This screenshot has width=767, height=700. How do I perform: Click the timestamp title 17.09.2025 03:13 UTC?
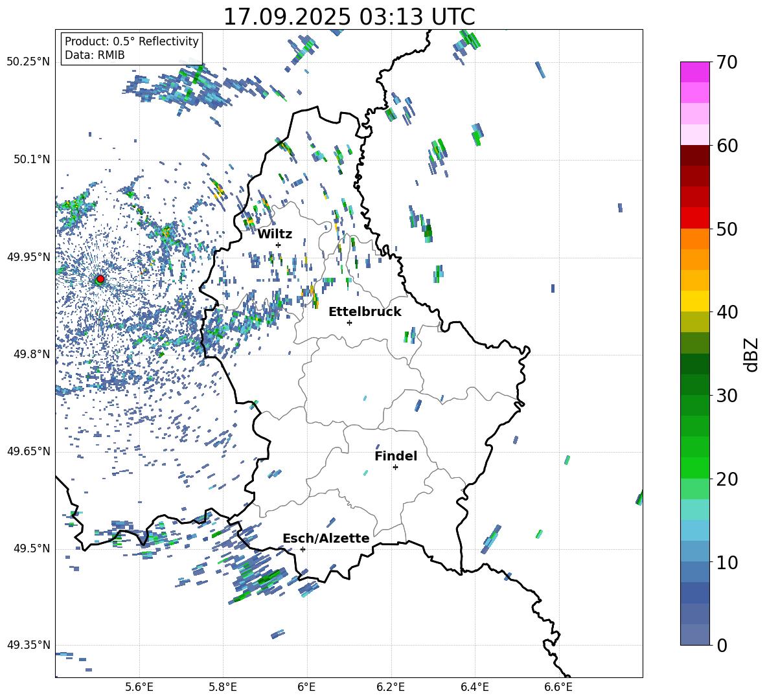pyautogui.click(x=349, y=17)
